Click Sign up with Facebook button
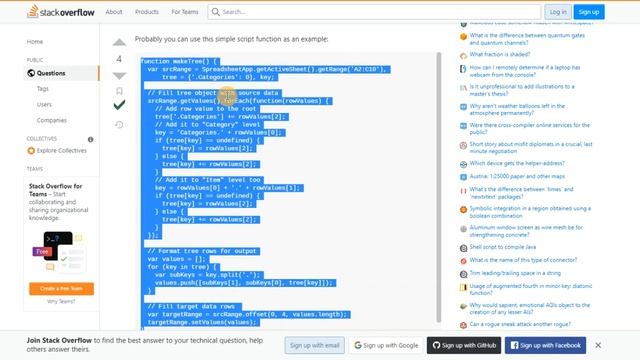 (x=545, y=345)
